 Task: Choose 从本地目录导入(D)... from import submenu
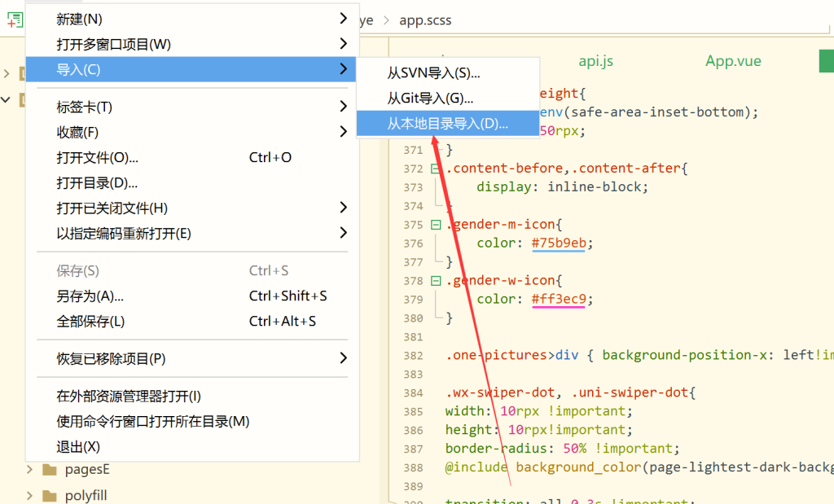click(x=447, y=124)
